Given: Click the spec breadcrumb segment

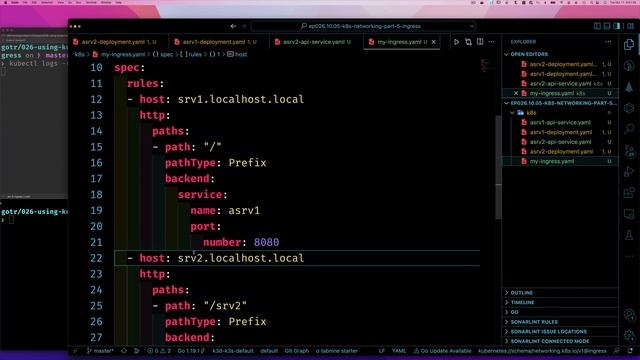Looking at the screenshot, I should tap(163, 54).
